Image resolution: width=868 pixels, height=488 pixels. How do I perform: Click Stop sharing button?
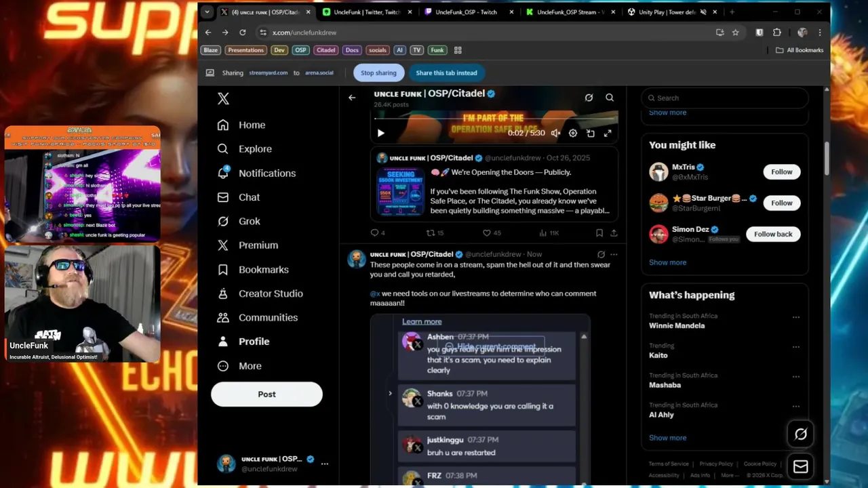(378, 73)
